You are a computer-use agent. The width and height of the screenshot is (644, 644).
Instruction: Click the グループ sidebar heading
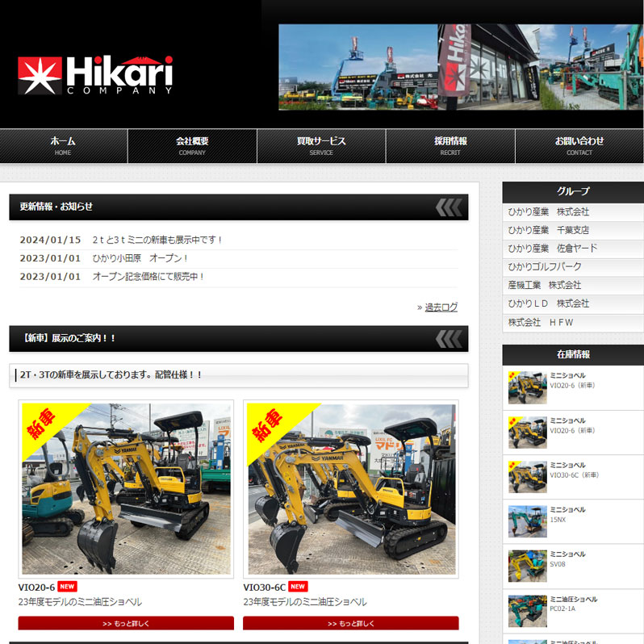coord(573,191)
